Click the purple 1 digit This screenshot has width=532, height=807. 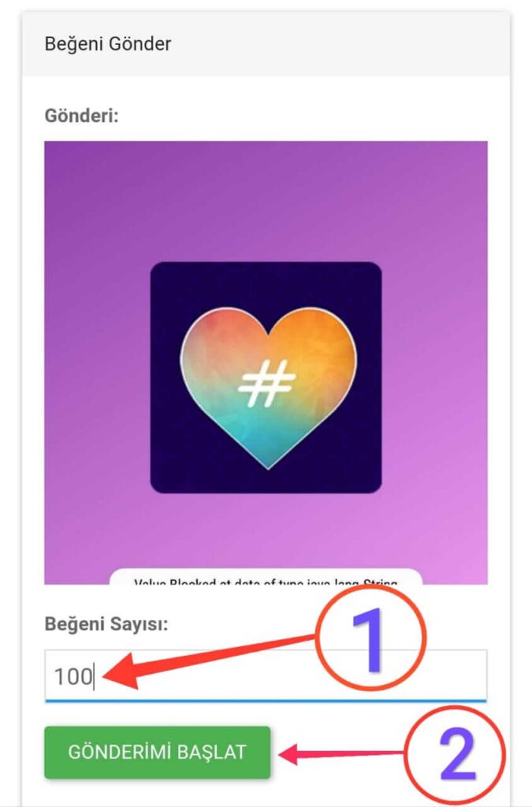[368, 640]
